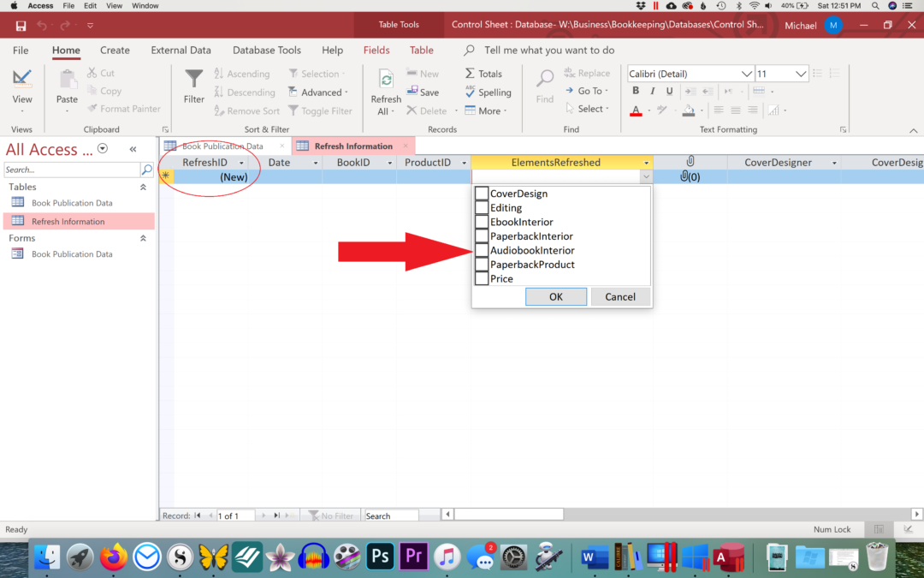This screenshot has width=924, height=578.
Task: Sort records Ascending
Action: point(241,74)
